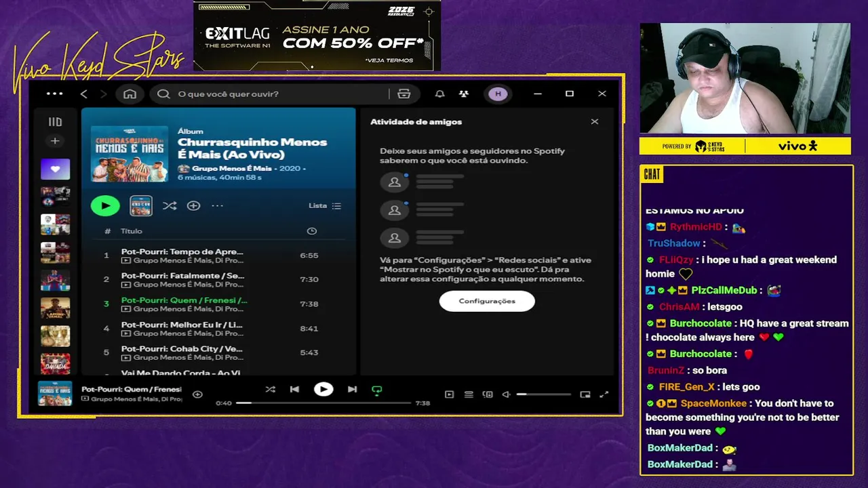Viewport: 868px width, 488px height.
Task: Mute the volume speaker icon
Action: pos(506,394)
